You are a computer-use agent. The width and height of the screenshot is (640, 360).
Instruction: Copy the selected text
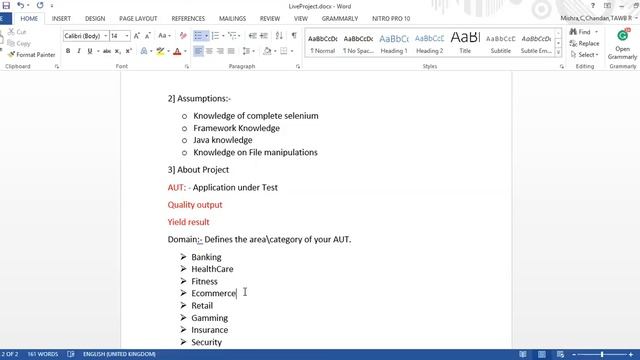pyautogui.click(x=19, y=43)
